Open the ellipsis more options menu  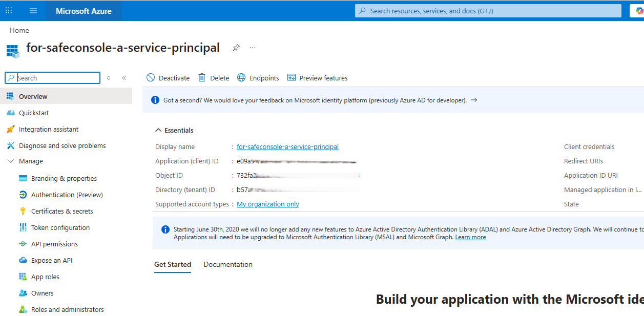[x=253, y=48]
